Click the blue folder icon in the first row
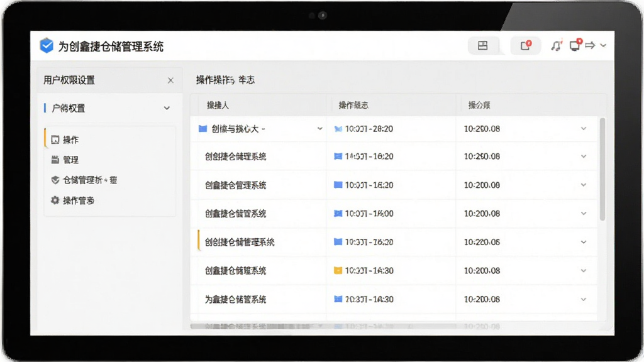Screen dimensions: 644x362 (203, 129)
